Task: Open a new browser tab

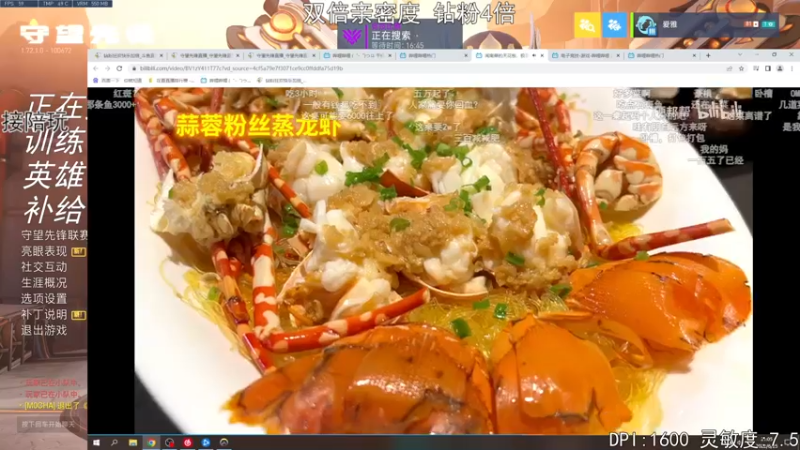Action: (708, 55)
